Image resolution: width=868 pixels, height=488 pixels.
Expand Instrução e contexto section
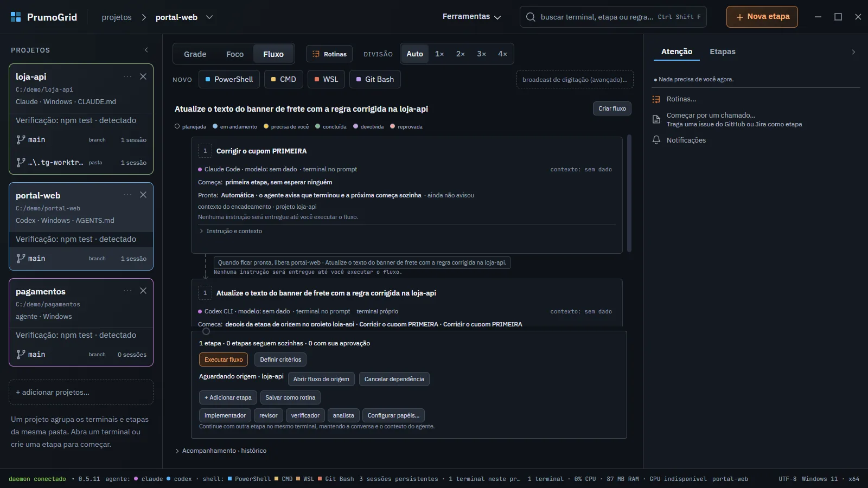(231, 231)
